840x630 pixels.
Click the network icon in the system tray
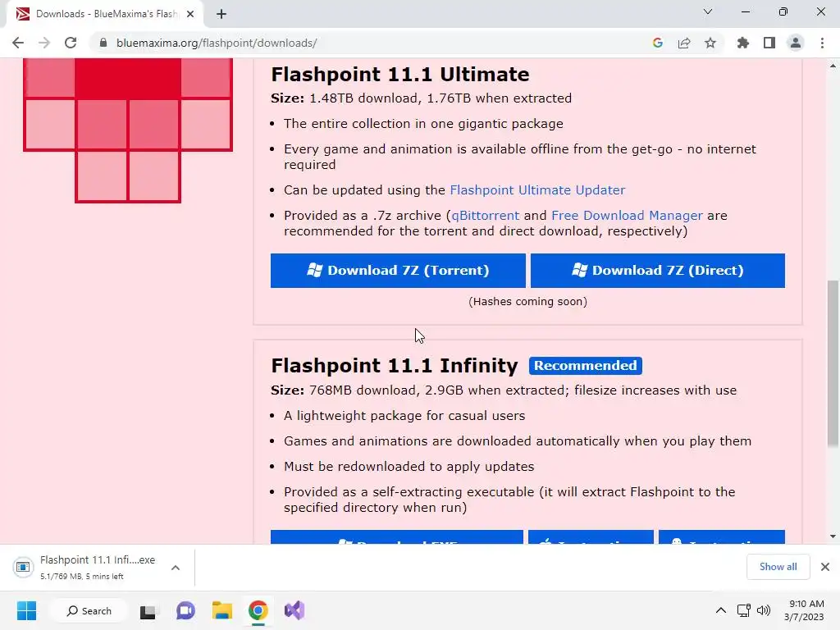tap(743, 610)
